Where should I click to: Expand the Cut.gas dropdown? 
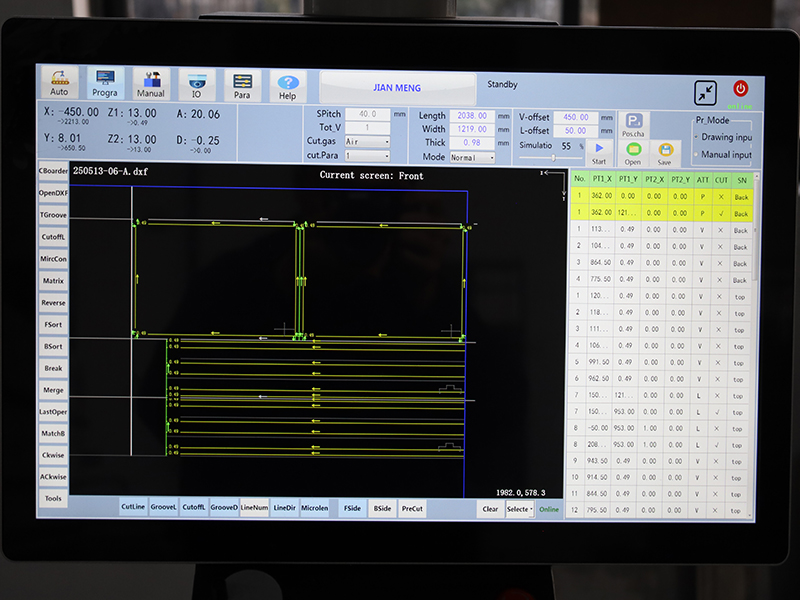pos(367,142)
